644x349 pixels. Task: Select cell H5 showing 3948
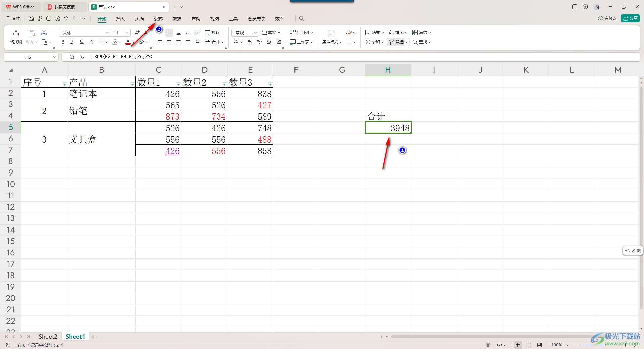click(x=388, y=128)
